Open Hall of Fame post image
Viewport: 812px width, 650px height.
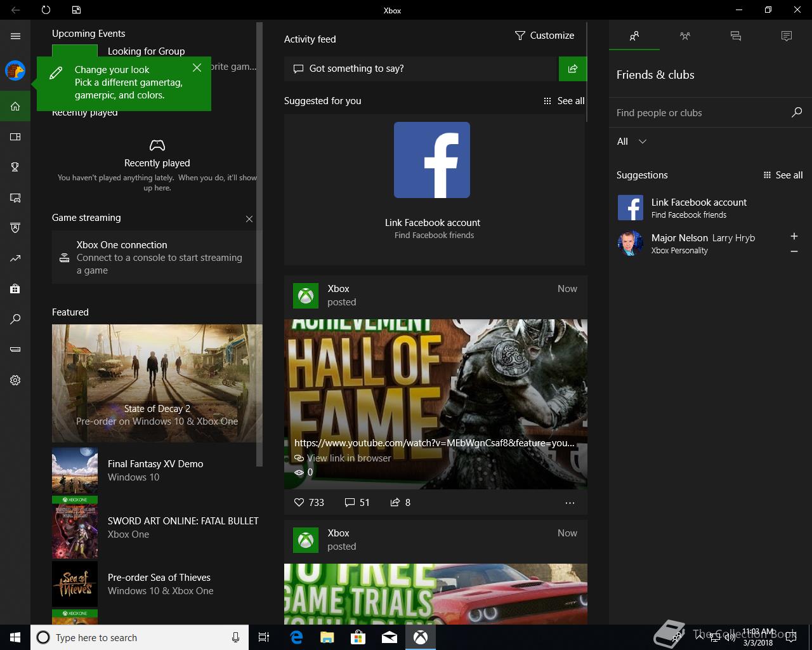tap(436, 404)
